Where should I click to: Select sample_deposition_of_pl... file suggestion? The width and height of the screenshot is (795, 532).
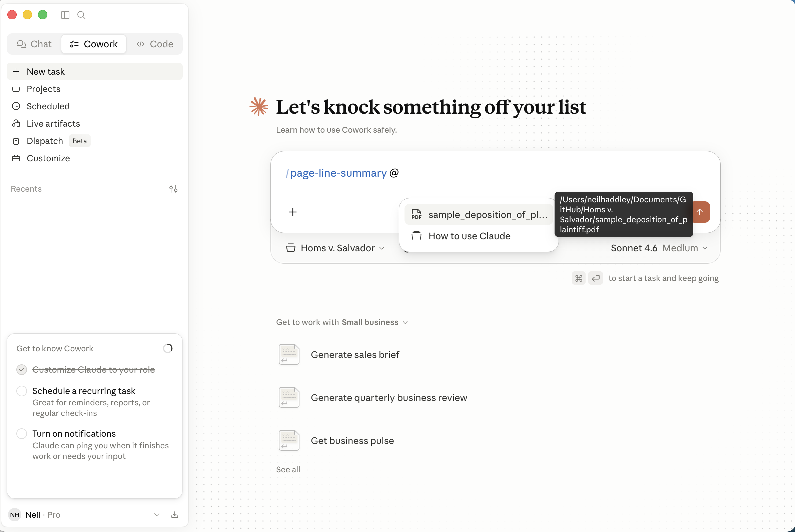[x=479, y=214]
